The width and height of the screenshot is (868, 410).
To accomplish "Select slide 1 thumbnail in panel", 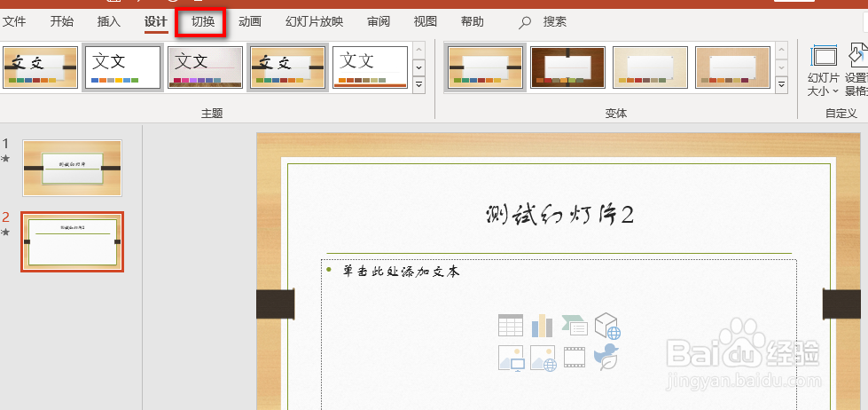I will [x=72, y=168].
